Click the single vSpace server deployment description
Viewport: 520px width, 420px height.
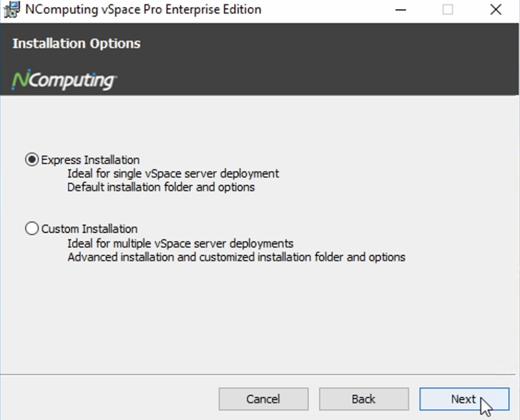click(x=173, y=173)
